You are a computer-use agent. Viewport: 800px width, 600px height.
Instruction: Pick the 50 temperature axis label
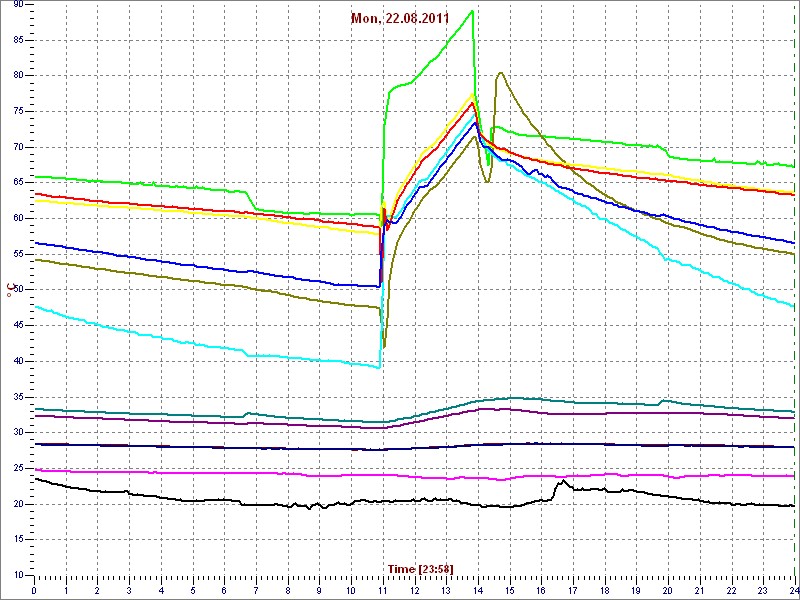(x=18, y=290)
